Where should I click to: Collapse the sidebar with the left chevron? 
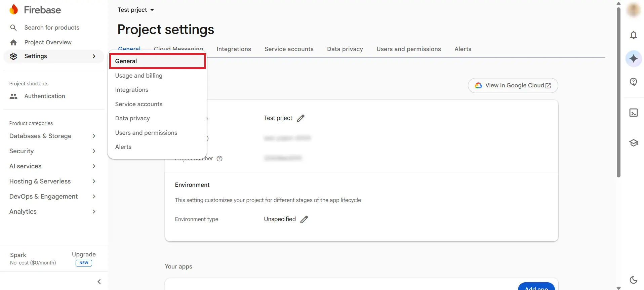[x=99, y=282]
